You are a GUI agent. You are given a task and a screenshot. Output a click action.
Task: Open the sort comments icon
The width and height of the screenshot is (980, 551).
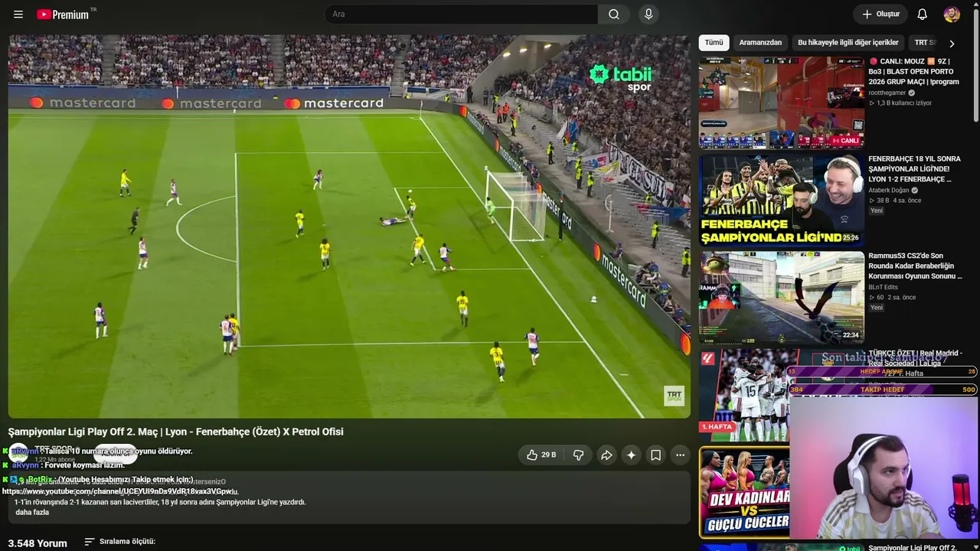90,542
